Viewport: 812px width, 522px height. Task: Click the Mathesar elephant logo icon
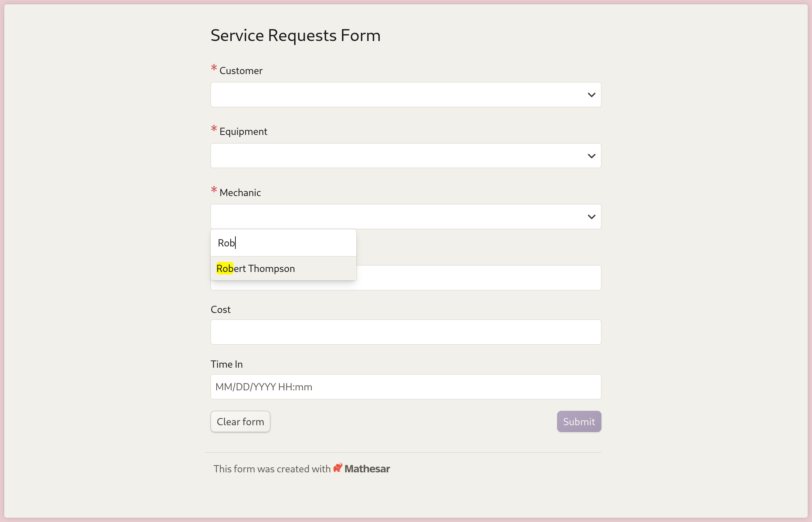coord(338,468)
